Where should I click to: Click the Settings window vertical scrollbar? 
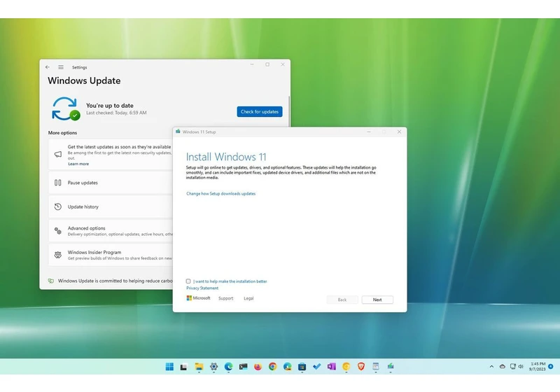click(x=289, y=111)
